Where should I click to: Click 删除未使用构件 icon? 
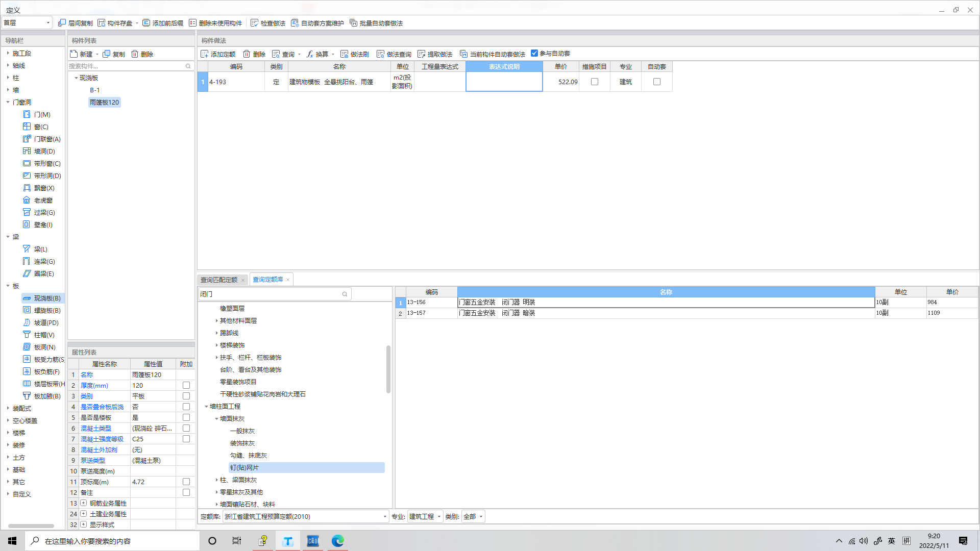(192, 23)
